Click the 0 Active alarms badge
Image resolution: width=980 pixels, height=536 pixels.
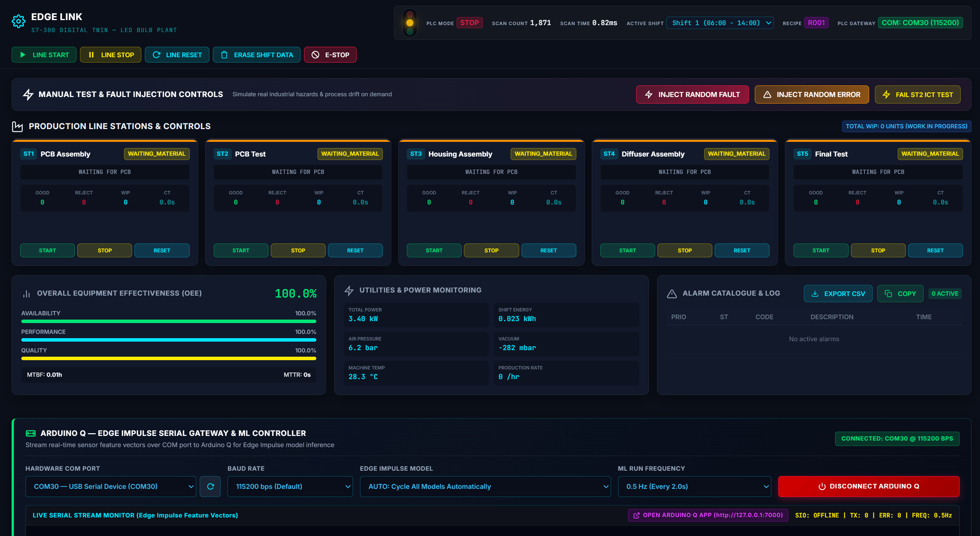coord(945,294)
